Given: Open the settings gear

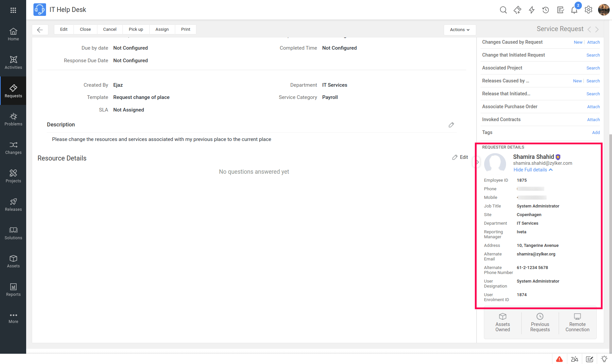Looking at the screenshot, I should click(x=588, y=10).
